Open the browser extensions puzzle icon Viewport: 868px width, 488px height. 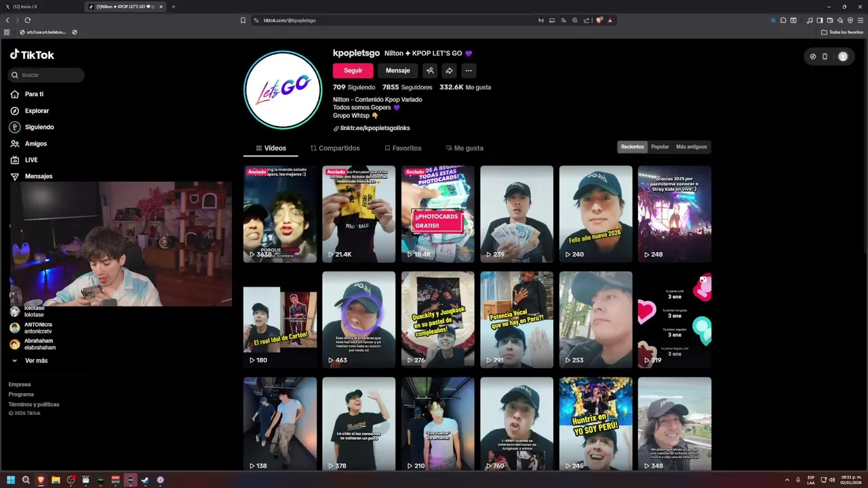pos(783,20)
